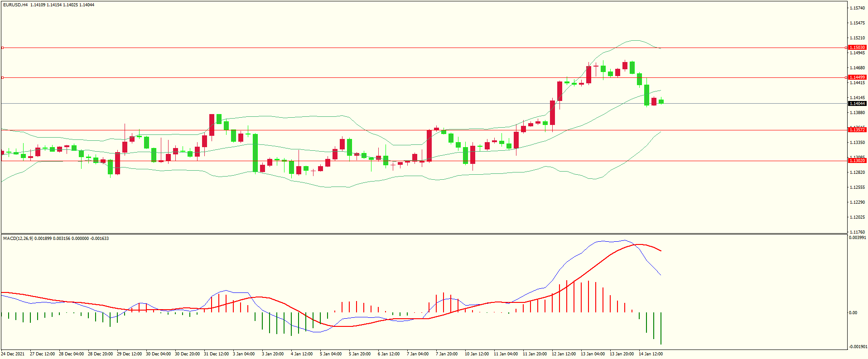Click the current price label 1.14044
Viewport: 868px width, 359px height.
click(857, 104)
